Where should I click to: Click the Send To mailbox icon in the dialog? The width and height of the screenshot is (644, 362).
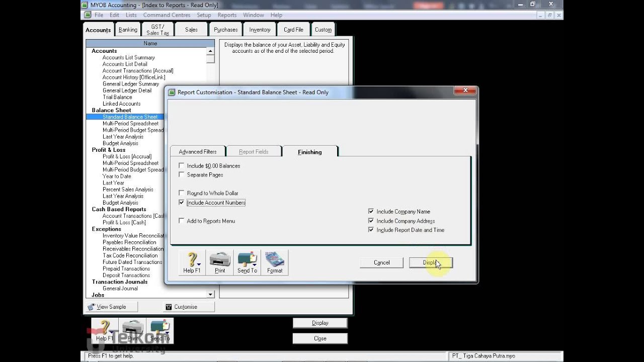tap(247, 262)
